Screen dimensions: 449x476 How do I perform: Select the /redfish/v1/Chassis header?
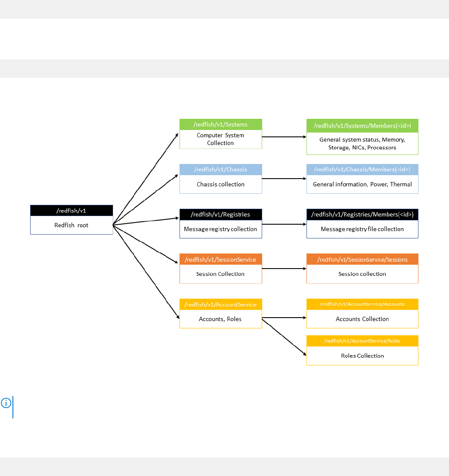click(220, 170)
